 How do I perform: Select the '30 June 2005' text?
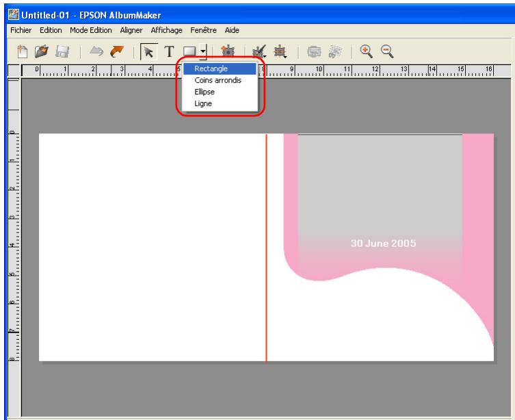(x=383, y=244)
